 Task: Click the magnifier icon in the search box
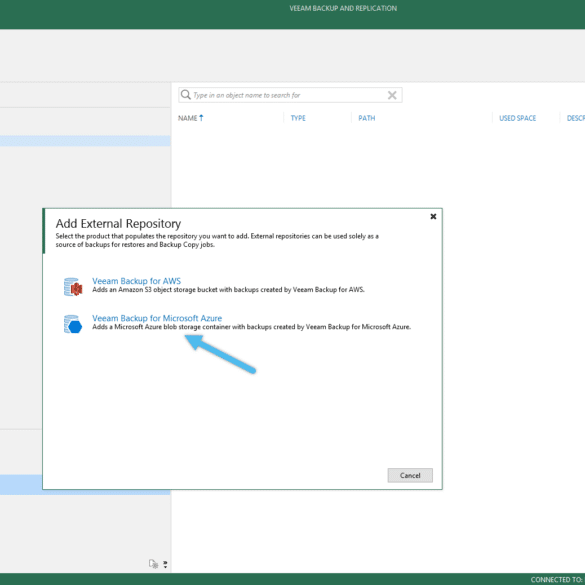click(185, 95)
